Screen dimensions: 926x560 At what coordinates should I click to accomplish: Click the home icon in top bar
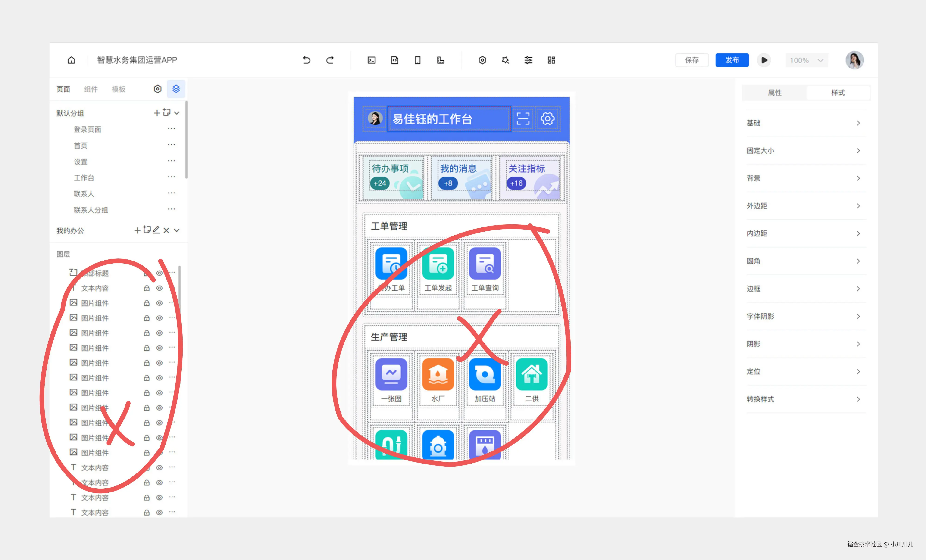click(x=71, y=60)
